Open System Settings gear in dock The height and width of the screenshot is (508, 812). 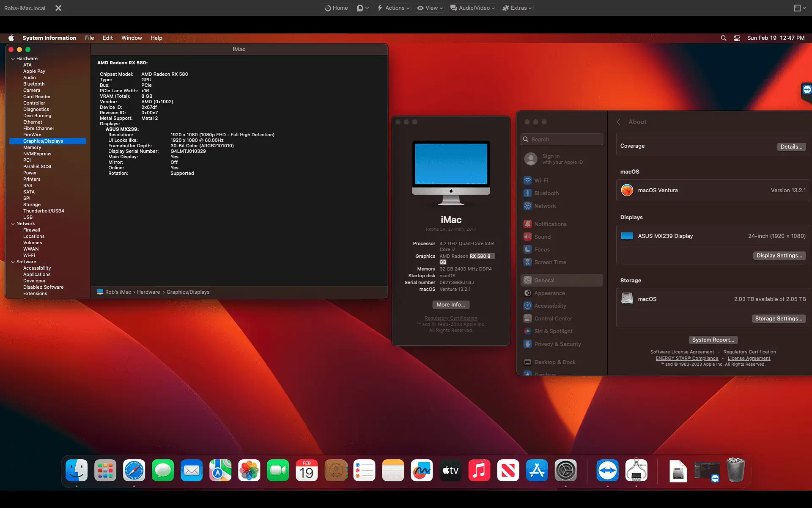tap(565, 470)
